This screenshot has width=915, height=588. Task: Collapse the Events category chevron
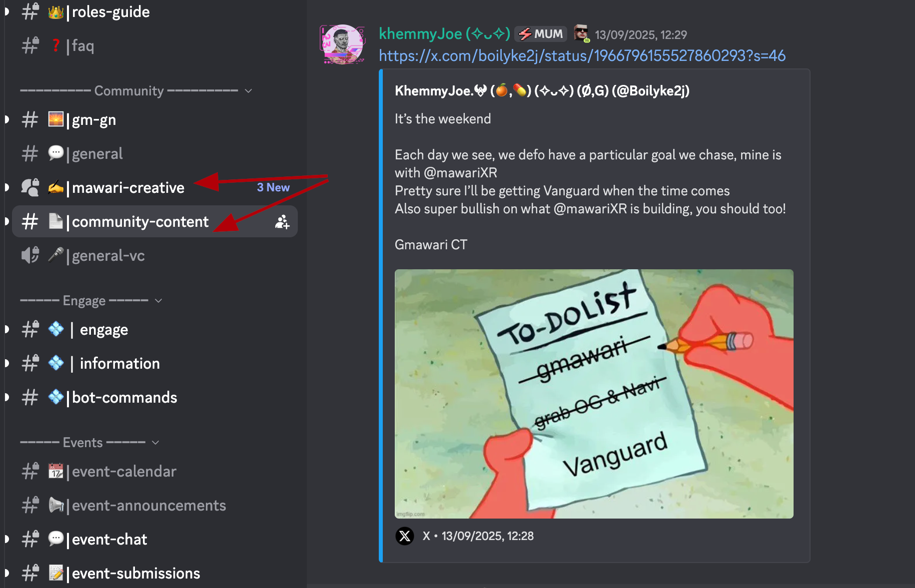[x=155, y=443]
